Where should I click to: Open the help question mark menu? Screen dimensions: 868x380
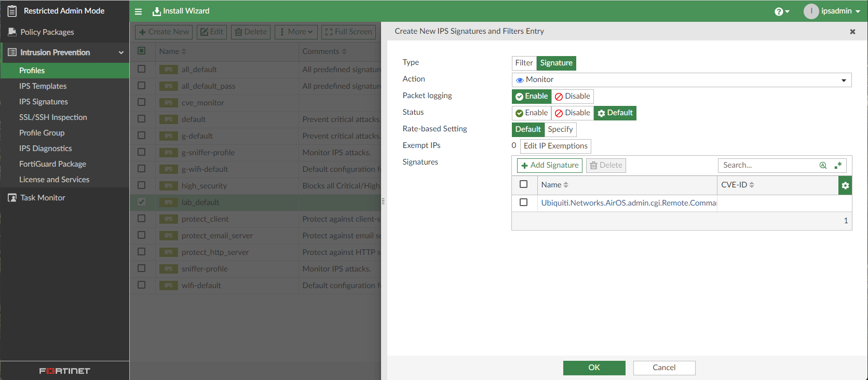[781, 11]
